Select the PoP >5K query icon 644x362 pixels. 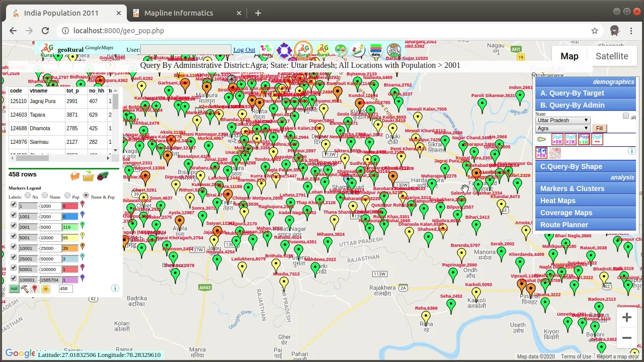point(557,139)
